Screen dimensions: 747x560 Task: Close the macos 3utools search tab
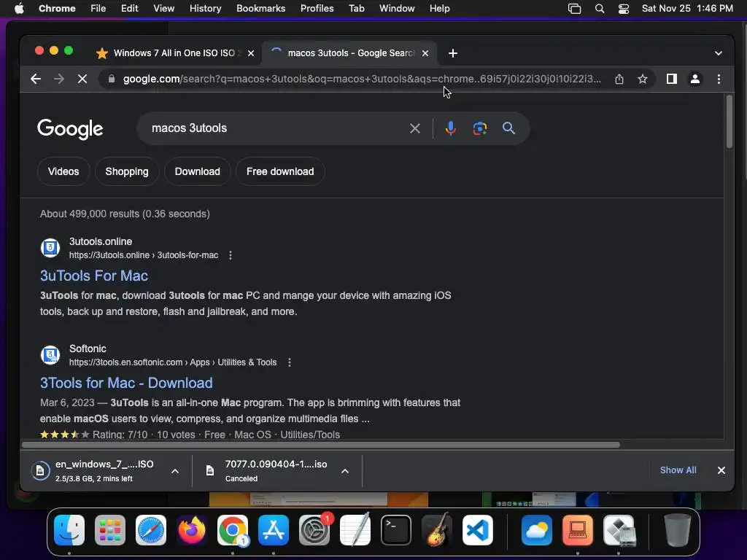425,53
